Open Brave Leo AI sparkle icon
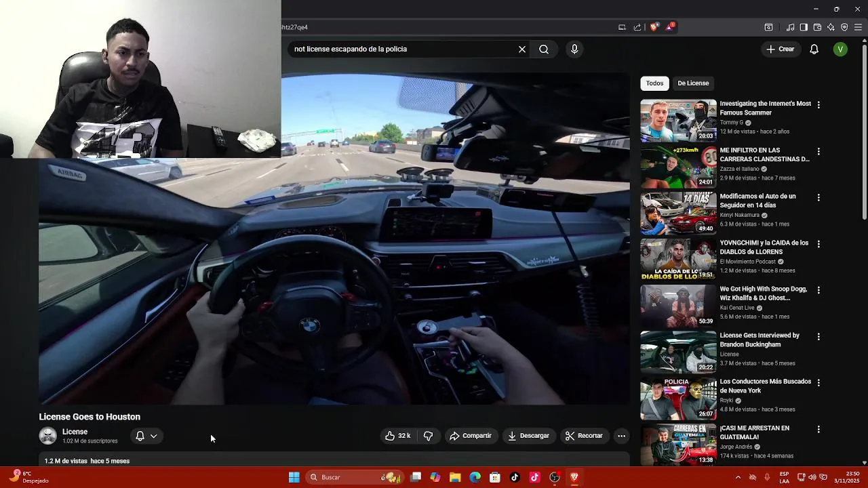 (831, 27)
